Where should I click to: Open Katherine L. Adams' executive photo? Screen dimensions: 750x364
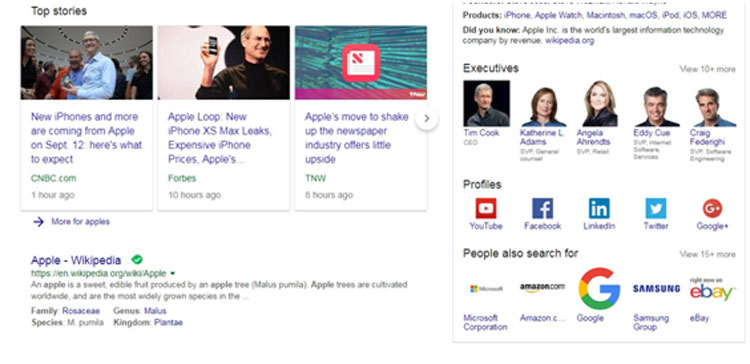pyautogui.click(x=543, y=106)
